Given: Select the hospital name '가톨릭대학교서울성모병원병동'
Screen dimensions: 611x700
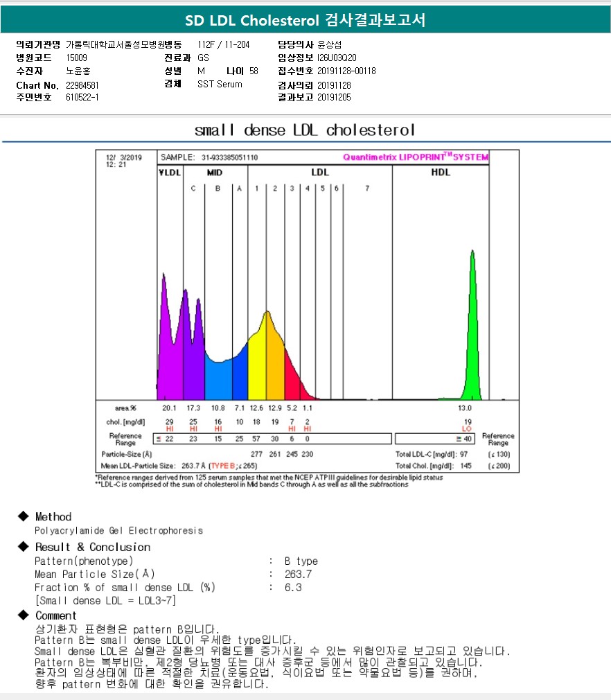Looking at the screenshot, I should (x=123, y=44).
